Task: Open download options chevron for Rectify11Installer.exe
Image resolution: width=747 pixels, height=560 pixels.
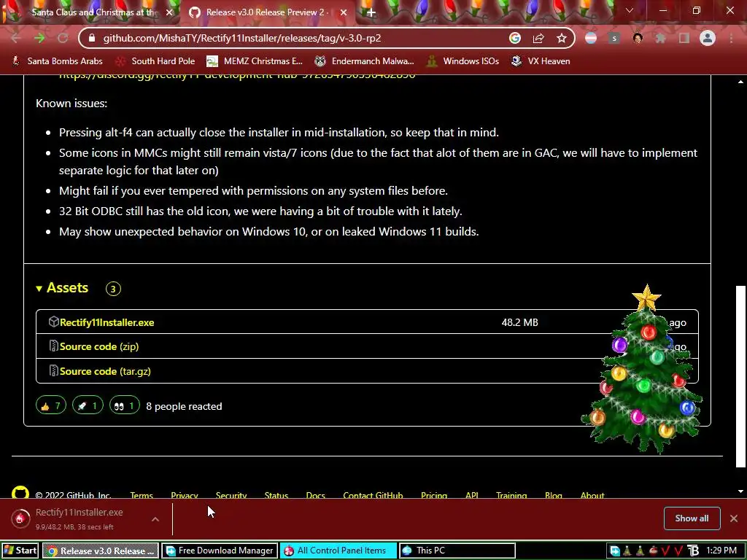Action: point(155,519)
